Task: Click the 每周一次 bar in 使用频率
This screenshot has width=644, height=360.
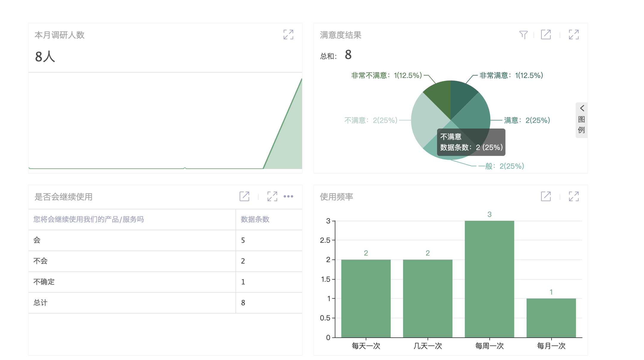Action: [489, 279]
